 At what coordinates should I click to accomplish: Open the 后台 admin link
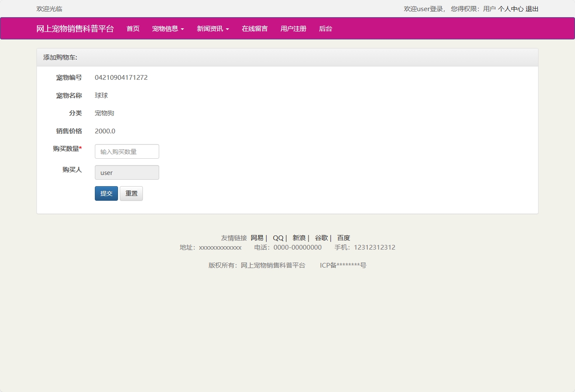(326, 29)
